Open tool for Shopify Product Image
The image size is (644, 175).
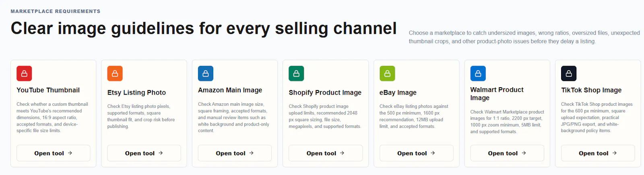pos(326,153)
